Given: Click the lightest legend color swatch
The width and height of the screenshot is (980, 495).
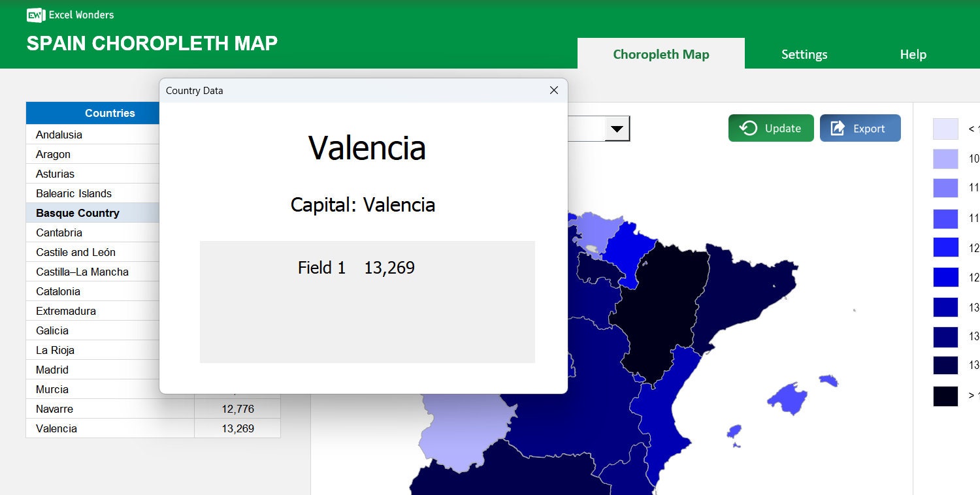Looking at the screenshot, I should click(x=945, y=129).
